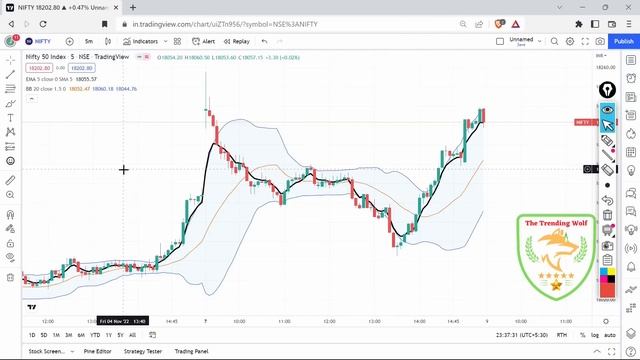The width and height of the screenshot is (640, 360).
Task: Toggle the log scale
Action: click(595, 335)
